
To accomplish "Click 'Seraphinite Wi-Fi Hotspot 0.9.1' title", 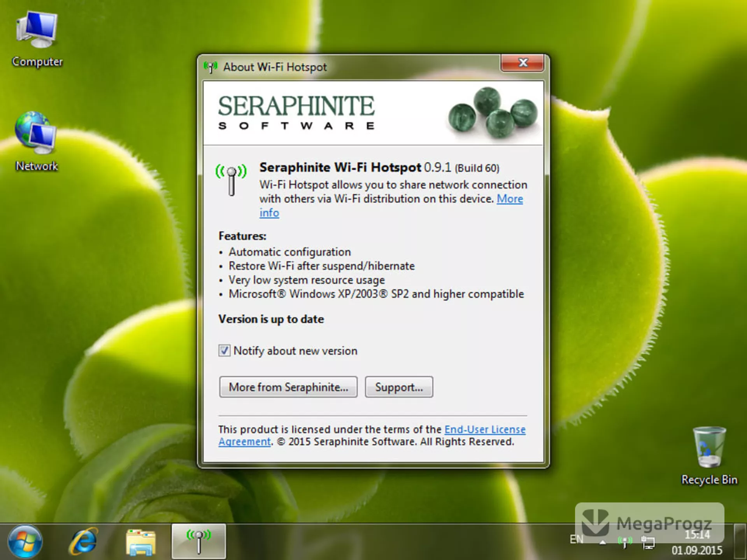I will pyautogui.click(x=355, y=167).
